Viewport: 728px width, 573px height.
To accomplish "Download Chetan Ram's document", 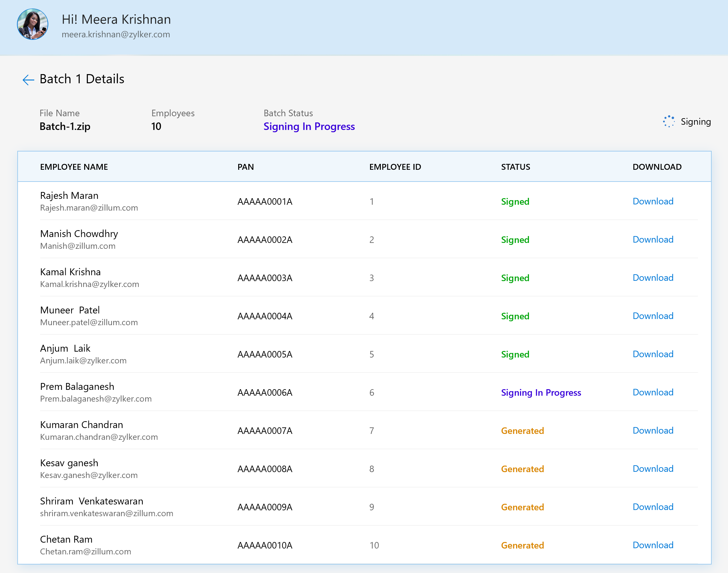I will coord(653,546).
